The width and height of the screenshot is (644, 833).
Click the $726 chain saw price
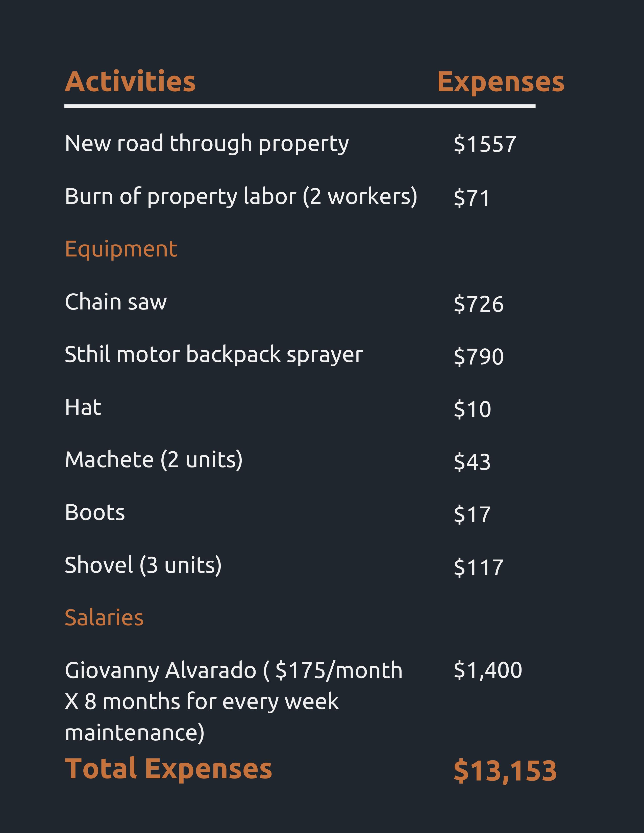tap(479, 304)
